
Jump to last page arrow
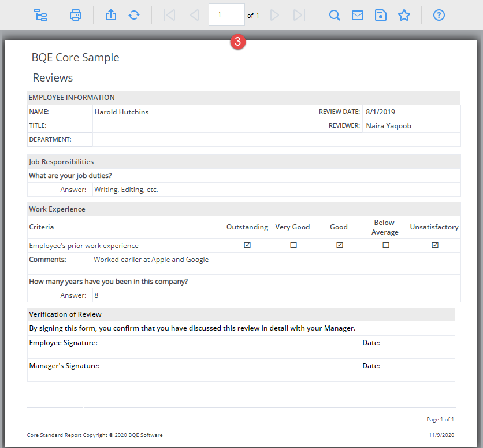(299, 15)
